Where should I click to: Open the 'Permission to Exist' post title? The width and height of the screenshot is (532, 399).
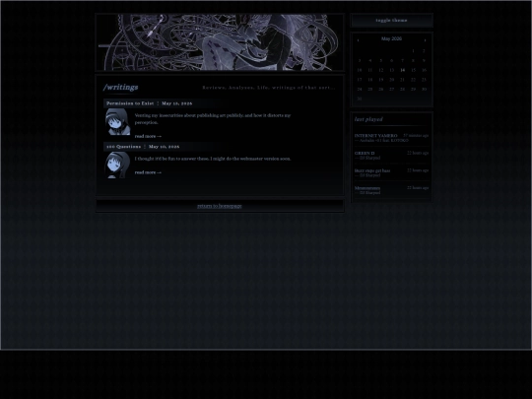pyautogui.click(x=130, y=103)
